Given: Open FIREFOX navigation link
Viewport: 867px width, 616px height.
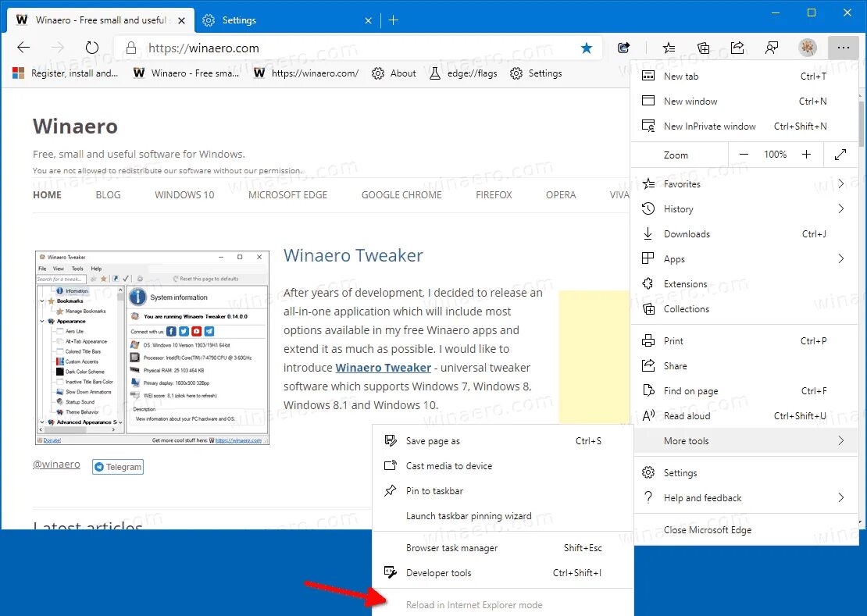Looking at the screenshot, I should (x=494, y=195).
